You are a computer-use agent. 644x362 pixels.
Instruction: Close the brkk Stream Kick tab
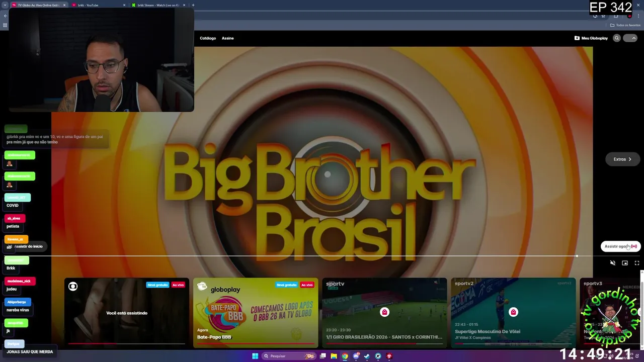pos(184,5)
